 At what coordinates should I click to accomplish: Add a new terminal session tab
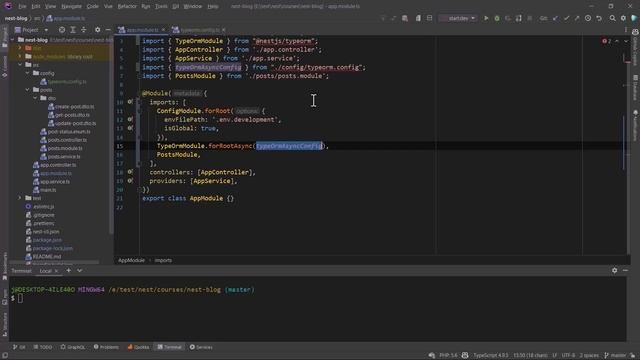click(69, 270)
